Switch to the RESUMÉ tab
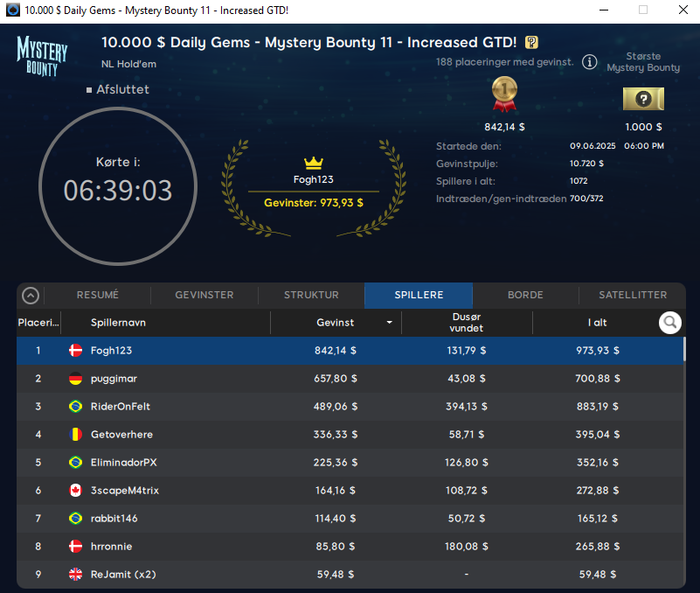700x593 pixels. pos(98,295)
